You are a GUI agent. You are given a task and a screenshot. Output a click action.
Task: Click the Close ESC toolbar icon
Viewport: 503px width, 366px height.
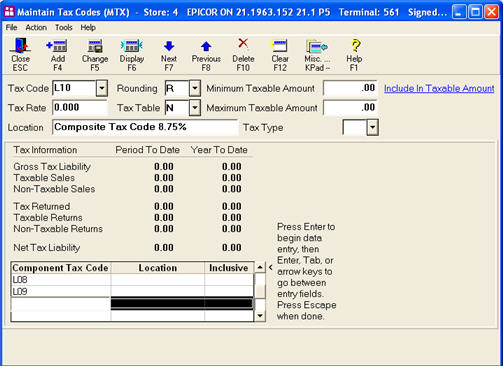click(x=20, y=54)
